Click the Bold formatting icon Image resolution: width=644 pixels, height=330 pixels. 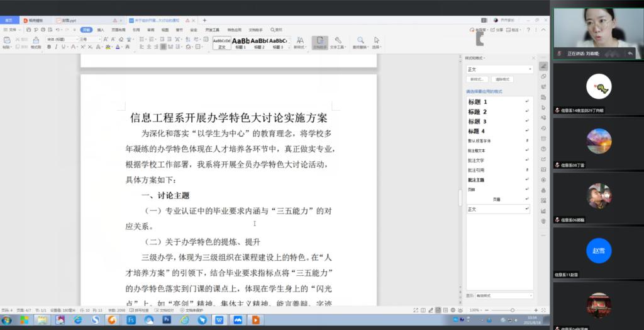pos(49,47)
